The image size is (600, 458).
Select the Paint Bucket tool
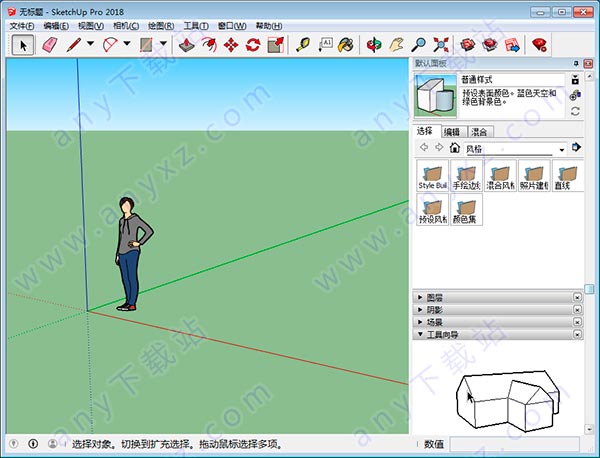(x=346, y=45)
